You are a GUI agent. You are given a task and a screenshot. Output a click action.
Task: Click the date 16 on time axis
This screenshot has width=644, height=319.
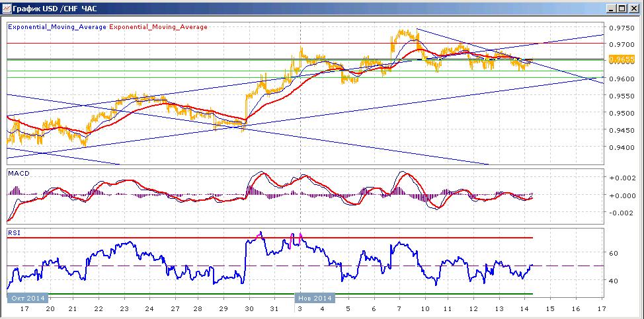[575, 308]
